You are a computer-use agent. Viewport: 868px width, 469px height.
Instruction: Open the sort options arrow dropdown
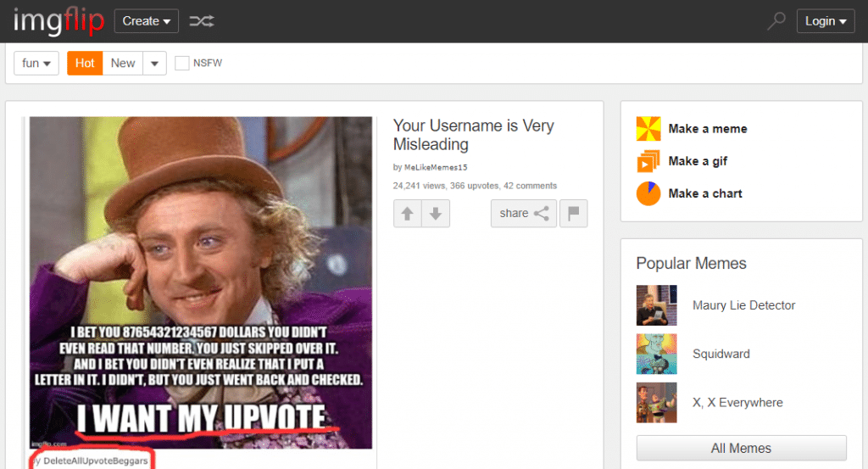154,63
